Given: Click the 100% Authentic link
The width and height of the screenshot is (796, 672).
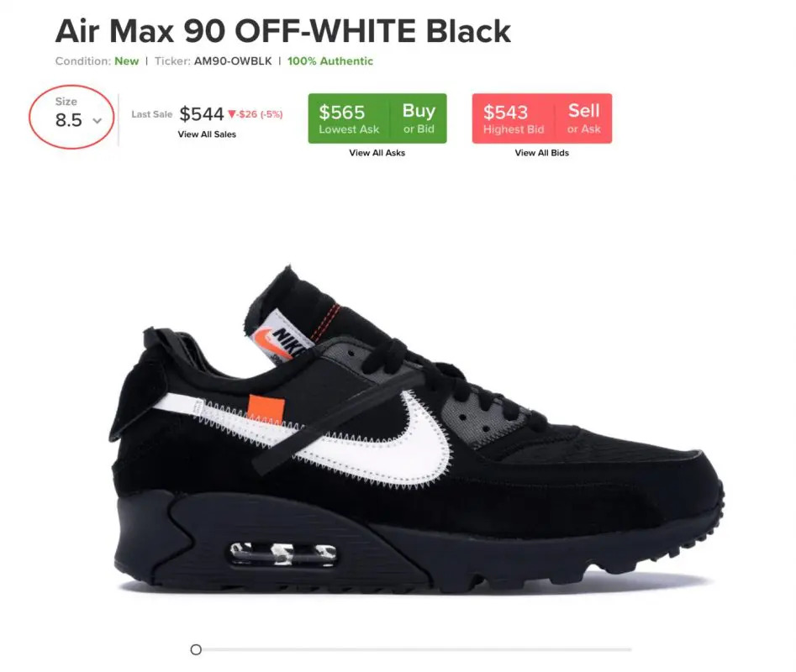Looking at the screenshot, I should (330, 61).
